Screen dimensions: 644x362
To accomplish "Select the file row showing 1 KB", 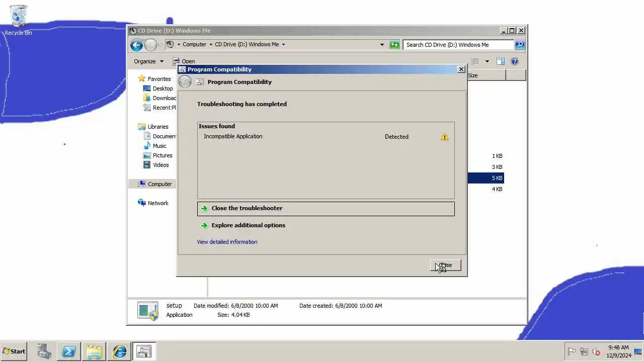I will [486, 156].
